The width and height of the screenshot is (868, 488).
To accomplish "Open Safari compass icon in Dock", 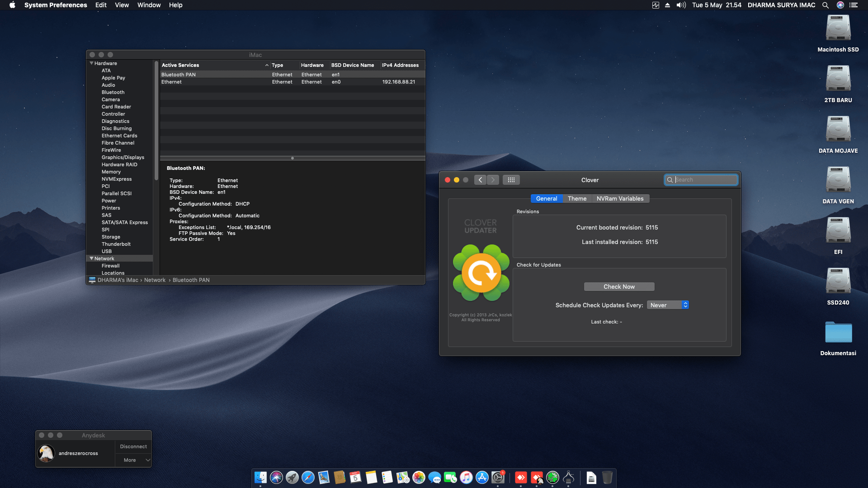I will click(308, 477).
